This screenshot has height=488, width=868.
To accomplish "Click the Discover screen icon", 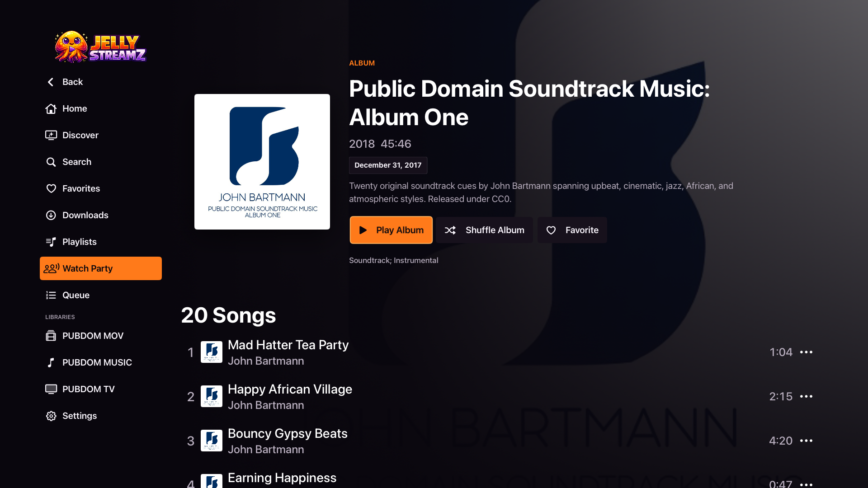I will [51, 135].
